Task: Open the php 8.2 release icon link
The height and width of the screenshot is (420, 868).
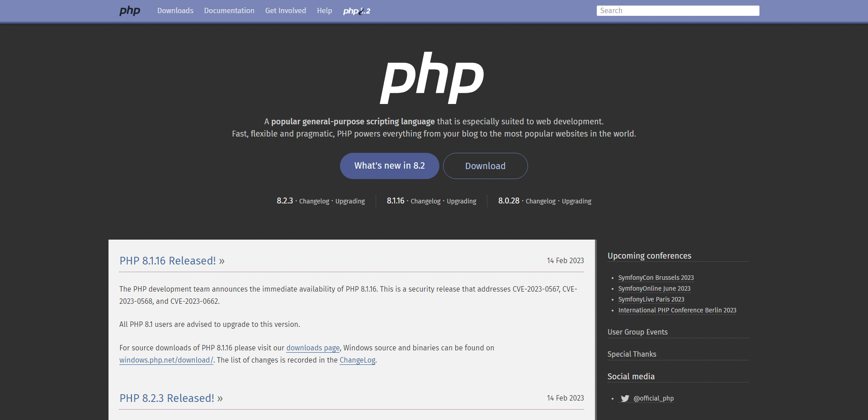Action: click(x=356, y=11)
